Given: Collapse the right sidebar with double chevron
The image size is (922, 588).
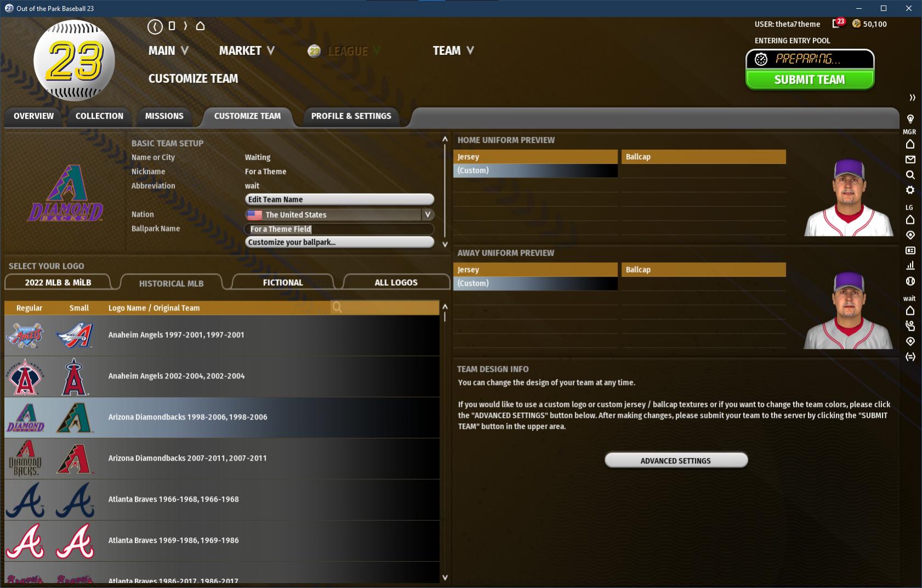Looking at the screenshot, I should click(912, 98).
